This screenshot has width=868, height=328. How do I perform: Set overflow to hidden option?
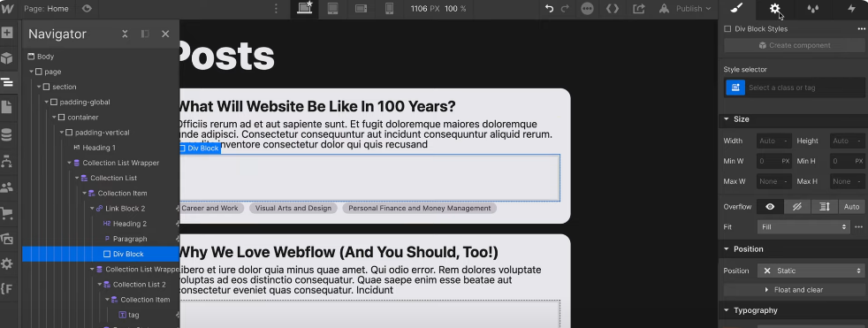[797, 207]
